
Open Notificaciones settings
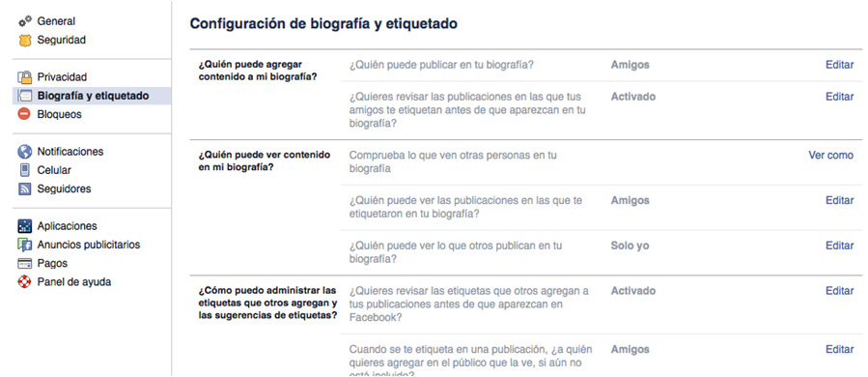[x=70, y=152]
